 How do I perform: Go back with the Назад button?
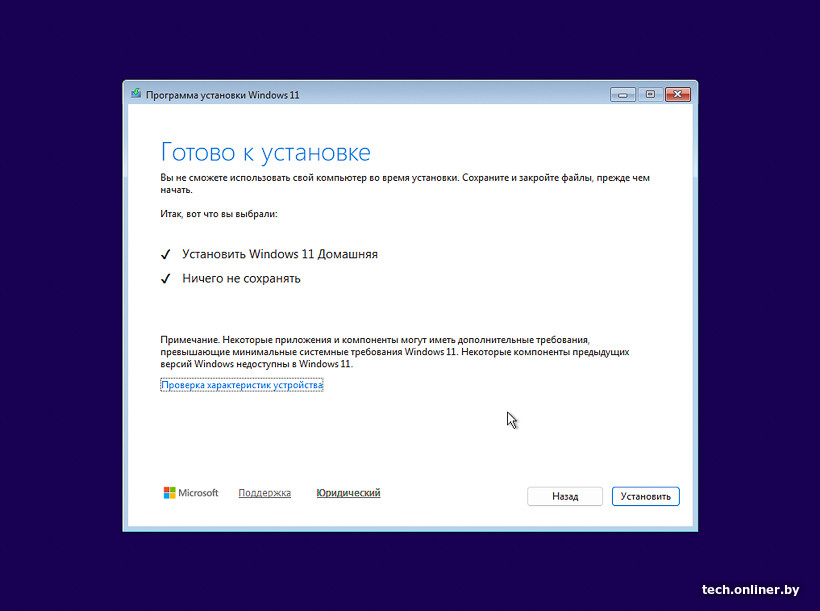click(x=565, y=496)
